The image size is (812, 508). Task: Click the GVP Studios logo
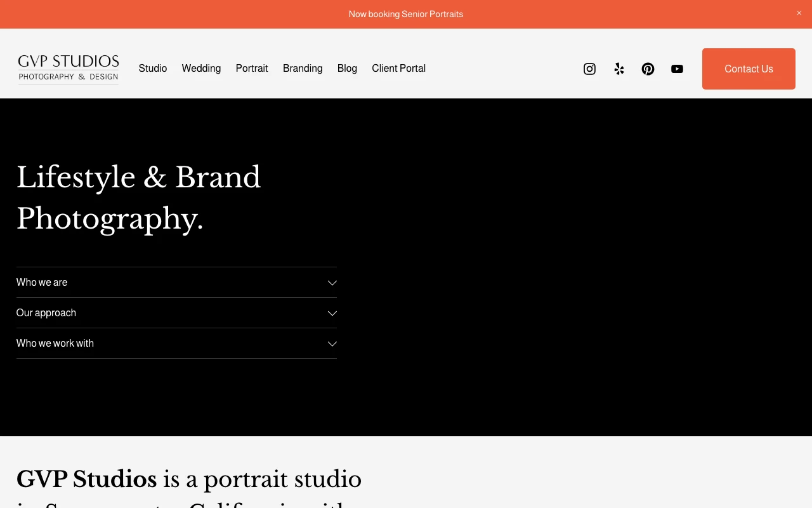(x=69, y=69)
